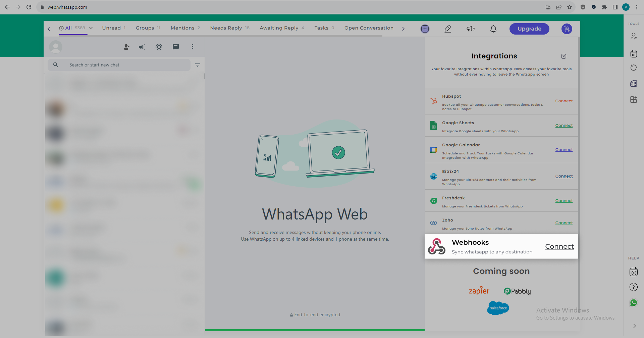Viewport: 644px width, 338px height.
Task: Open the chat filter icon
Action: (x=198, y=65)
